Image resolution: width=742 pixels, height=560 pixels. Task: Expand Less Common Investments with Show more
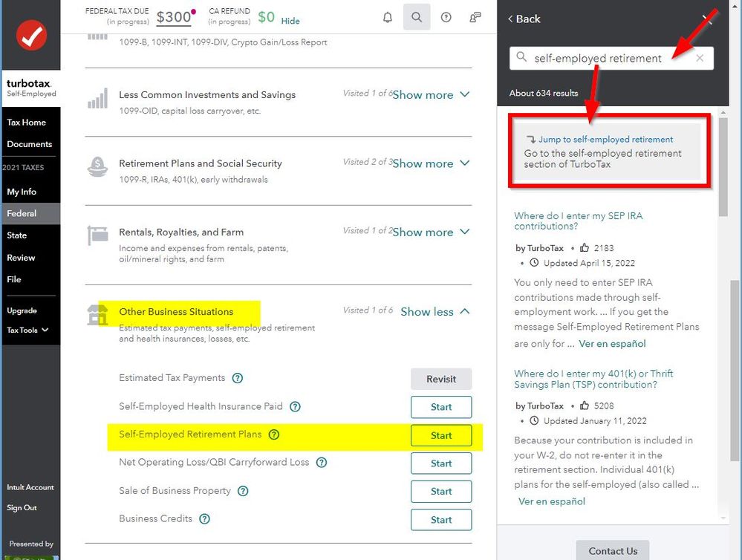(x=431, y=94)
